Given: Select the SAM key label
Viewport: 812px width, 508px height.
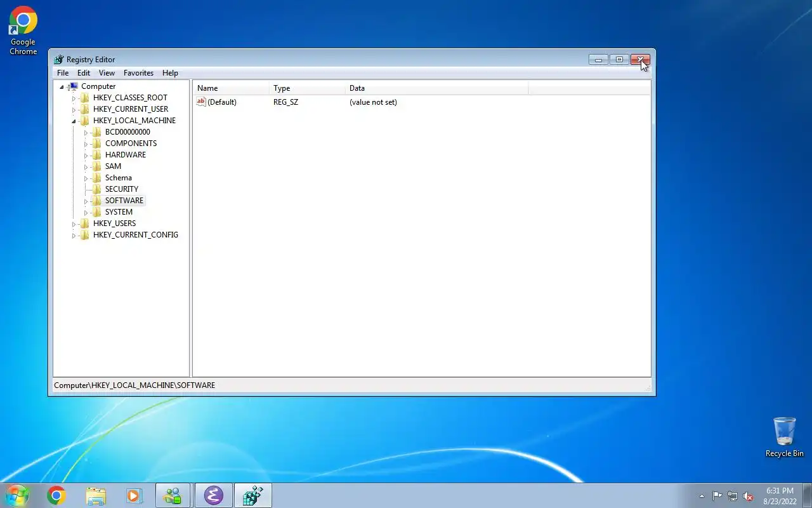Looking at the screenshot, I should tap(113, 166).
